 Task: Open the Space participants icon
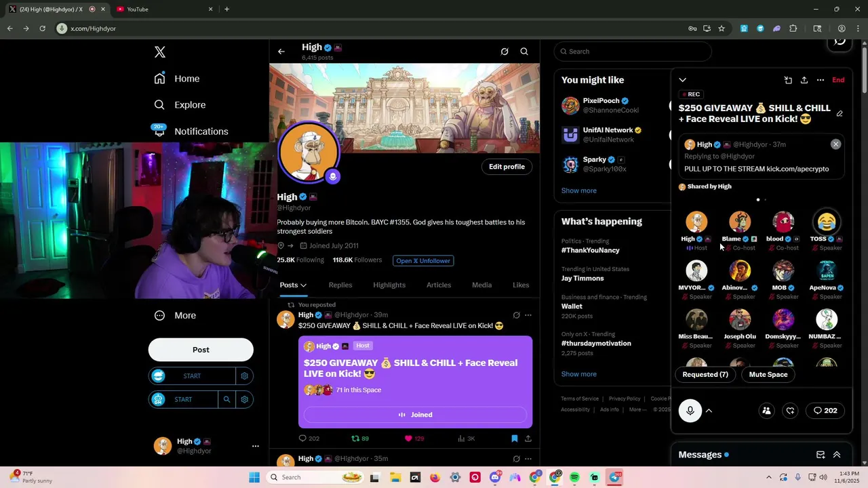coord(766,411)
